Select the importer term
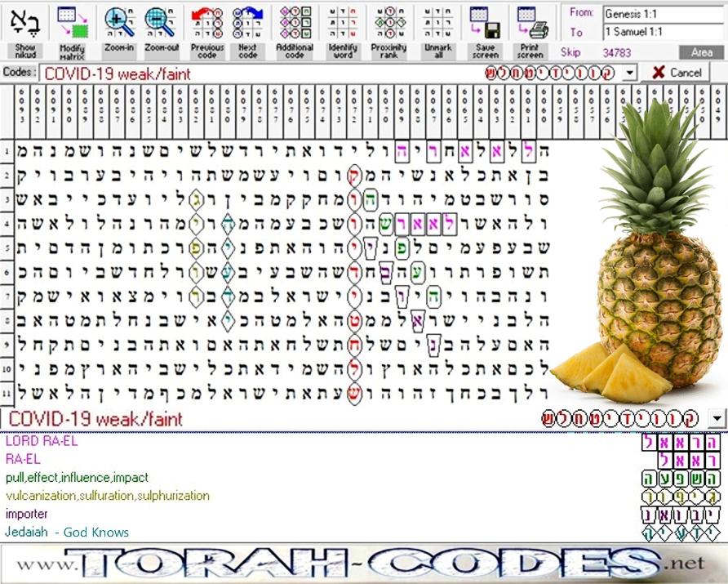The height and width of the screenshot is (584, 728). [26, 514]
